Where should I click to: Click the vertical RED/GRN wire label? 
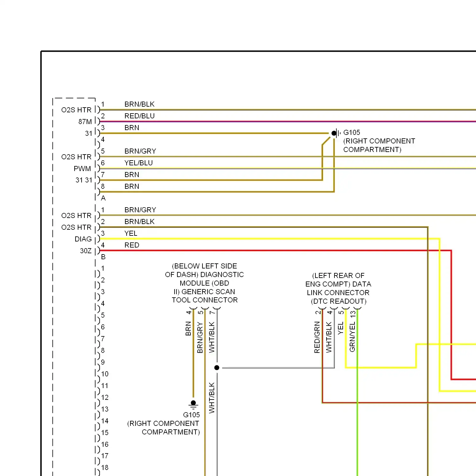tap(317, 337)
